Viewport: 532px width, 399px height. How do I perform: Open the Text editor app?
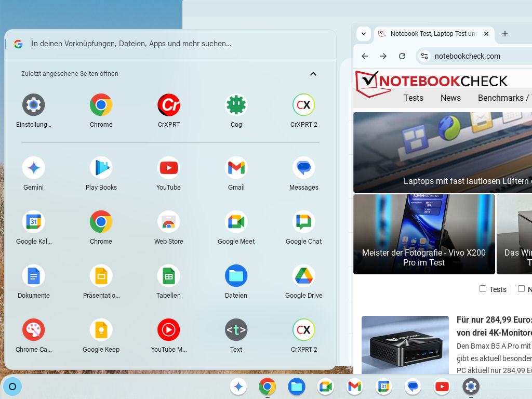[236, 330]
